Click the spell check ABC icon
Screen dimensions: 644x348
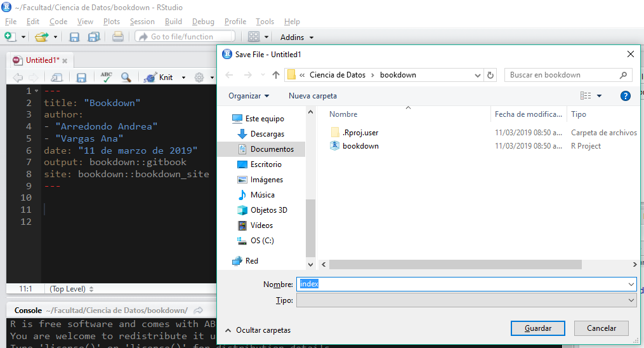(106, 77)
